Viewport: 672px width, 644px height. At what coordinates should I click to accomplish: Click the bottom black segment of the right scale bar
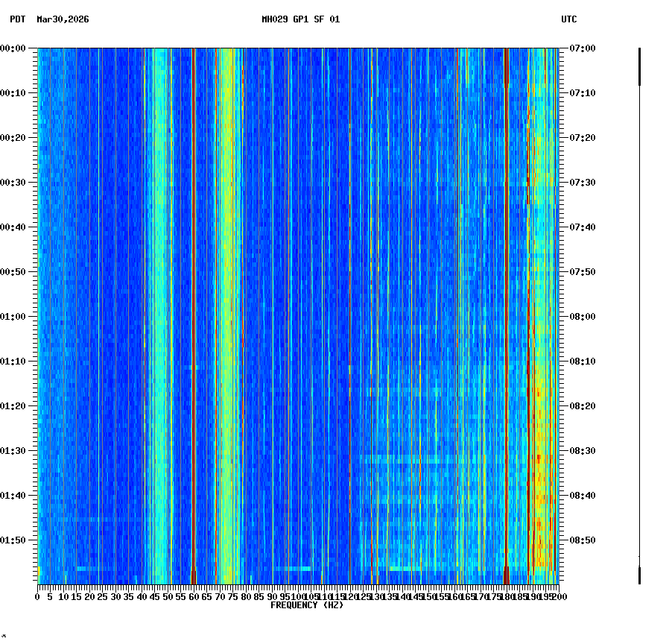(x=639, y=574)
